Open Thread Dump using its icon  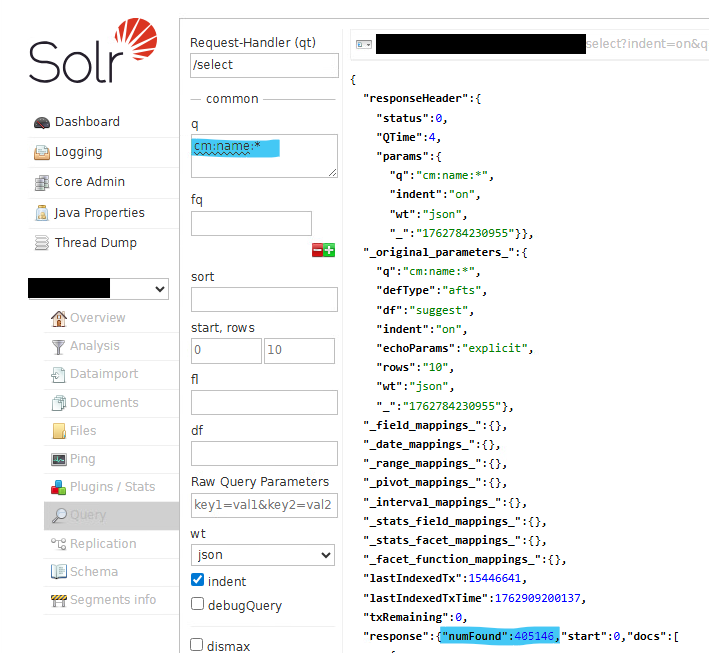(41, 243)
